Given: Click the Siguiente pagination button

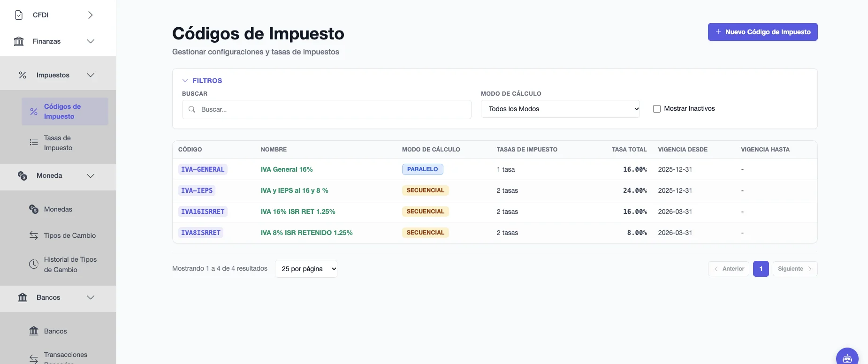Looking at the screenshot, I should tap(795, 269).
